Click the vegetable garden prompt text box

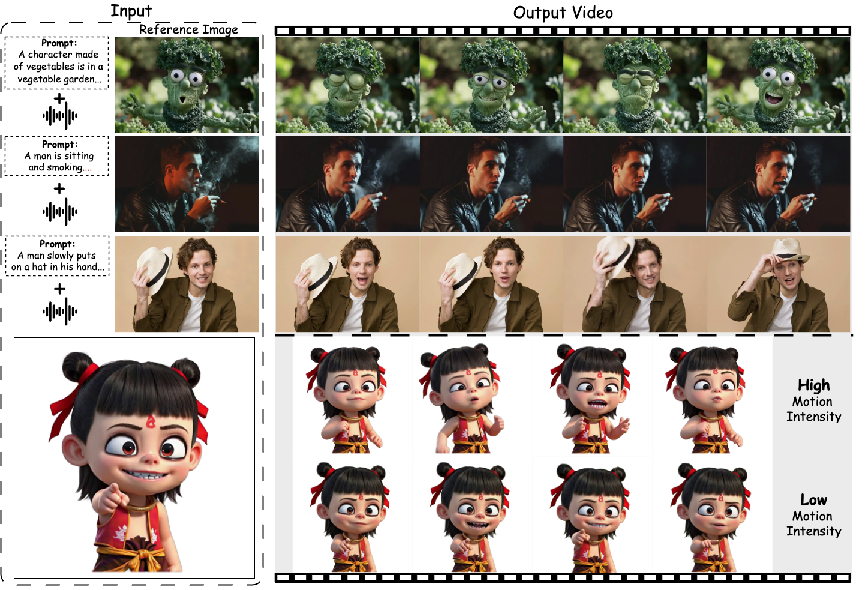point(57,62)
